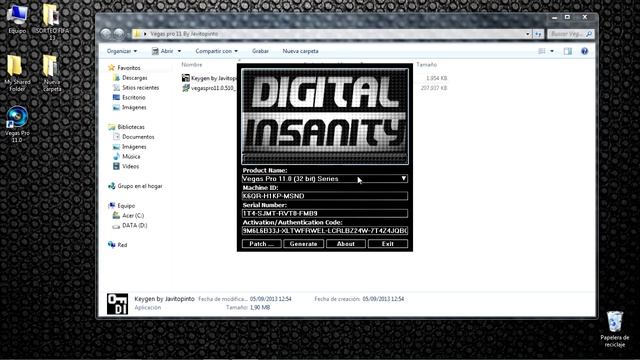Image resolution: width=640 pixels, height=360 pixels.
Task: Open the Organizar menu
Action: [122, 51]
